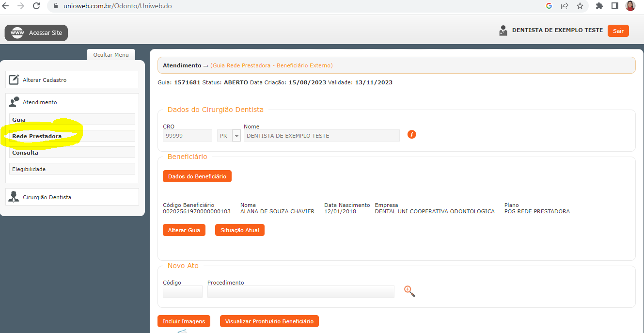Click the orange info icon beside dentist name
Image resolution: width=644 pixels, height=333 pixels.
pos(411,134)
